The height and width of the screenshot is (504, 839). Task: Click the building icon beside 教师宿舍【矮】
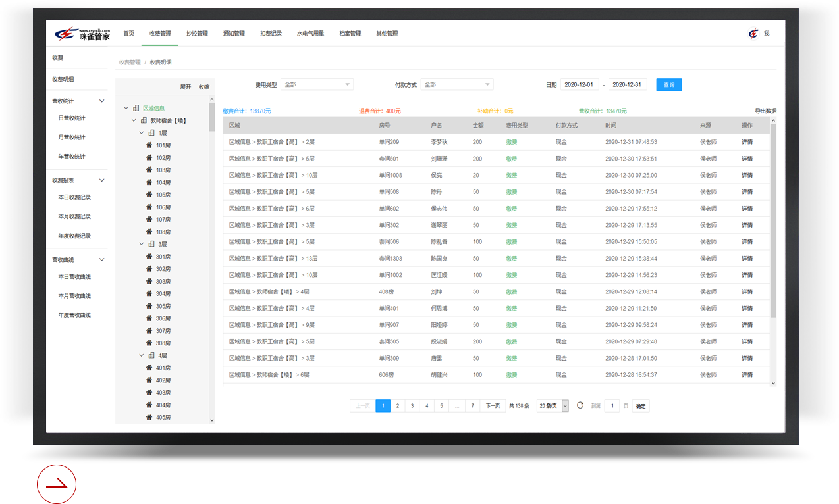(144, 120)
